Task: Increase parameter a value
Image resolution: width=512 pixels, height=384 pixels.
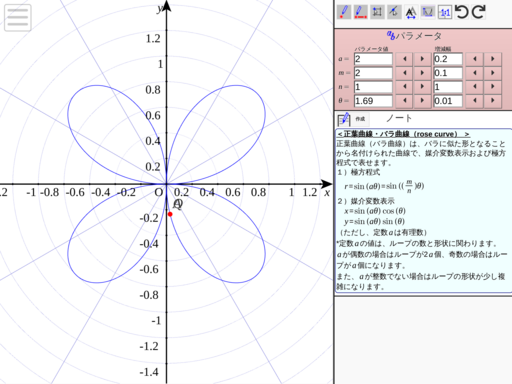Action: pos(422,59)
